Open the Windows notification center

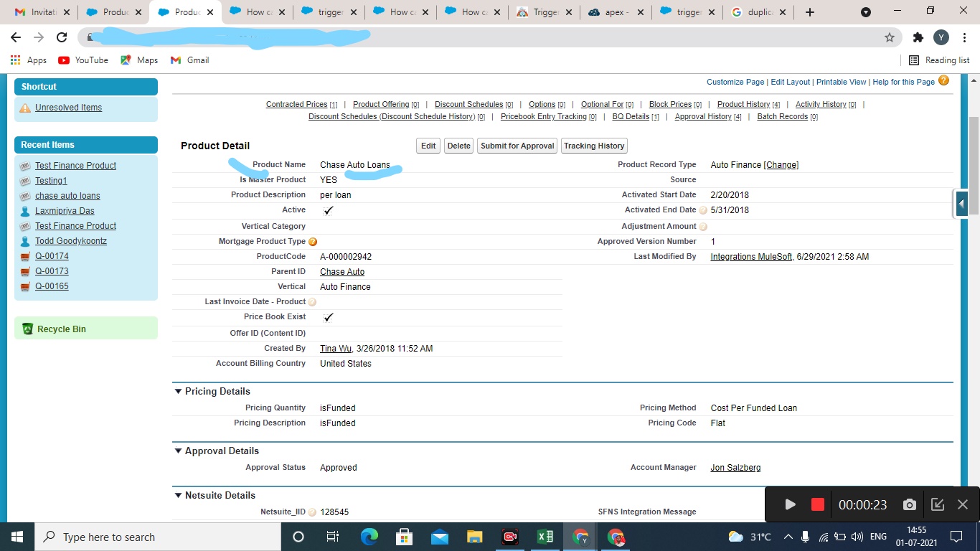(x=956, y=537)
